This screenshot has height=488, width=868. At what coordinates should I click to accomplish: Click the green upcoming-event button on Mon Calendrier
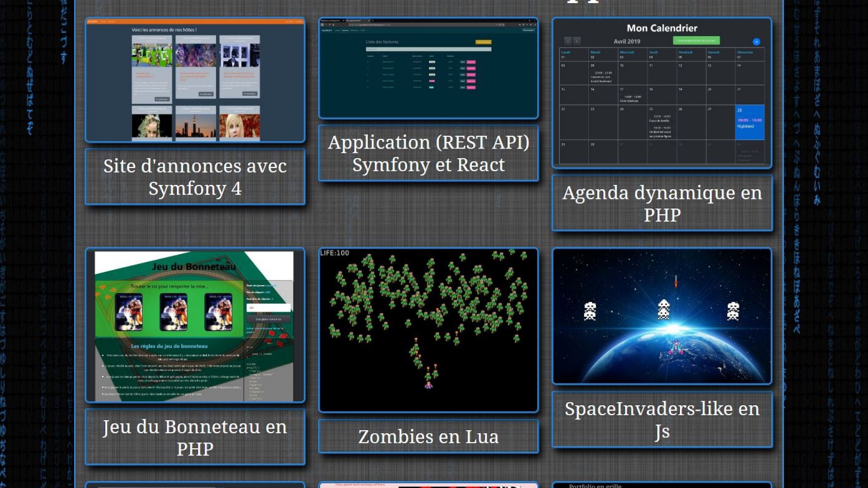pyautogui.click(x=696, y=41)
